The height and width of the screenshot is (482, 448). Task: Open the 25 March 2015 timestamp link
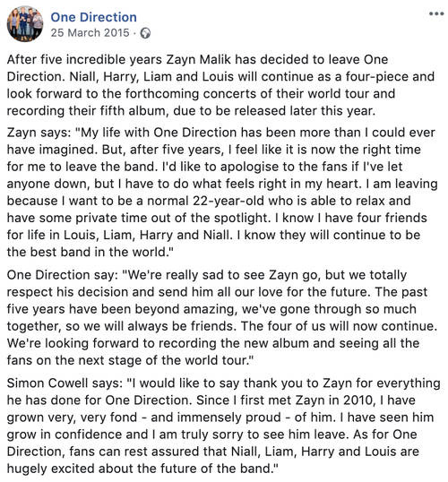pos(90,33)
